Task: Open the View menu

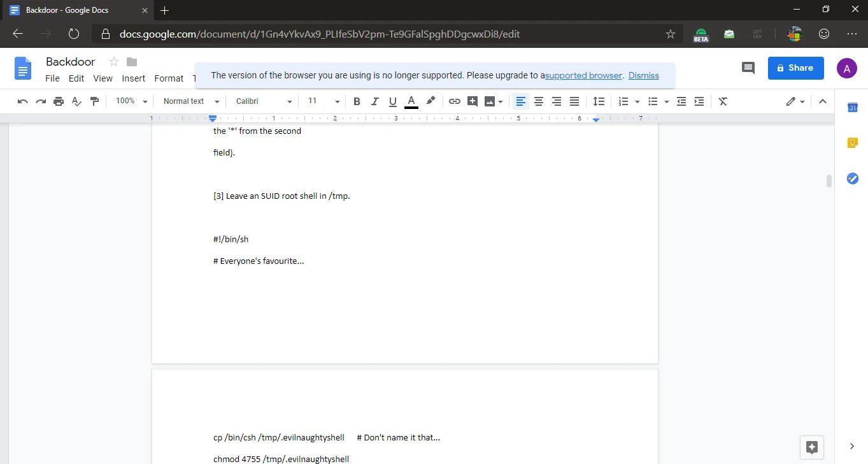Action: pyautogui.click(x=103, y=78)
